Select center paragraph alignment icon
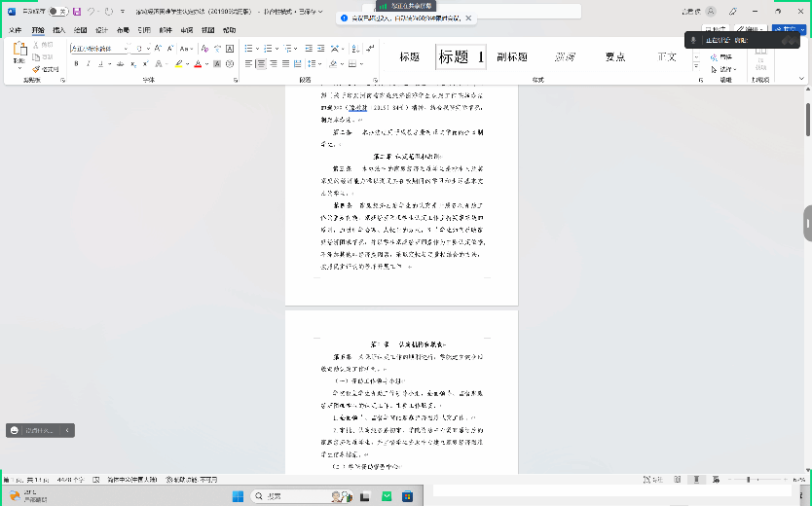Screen dimensions: 812x506 click(261, 64)
